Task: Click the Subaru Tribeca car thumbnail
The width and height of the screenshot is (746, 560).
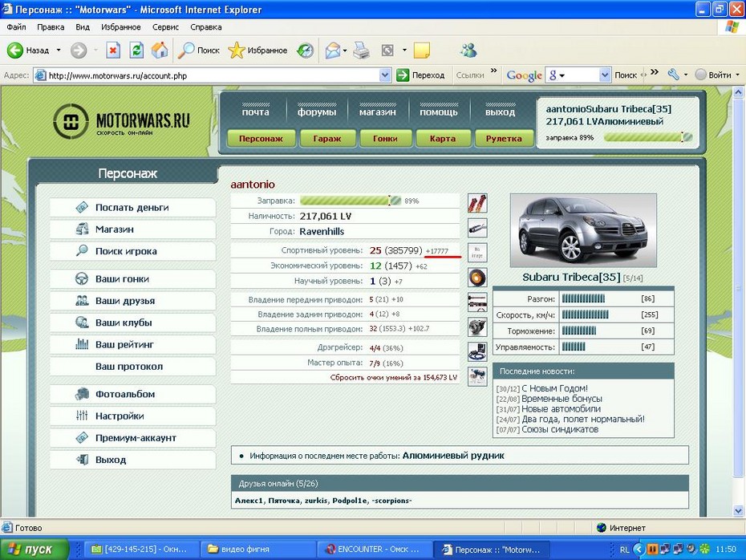Action: pyautogui.click(x=583, y=230)
